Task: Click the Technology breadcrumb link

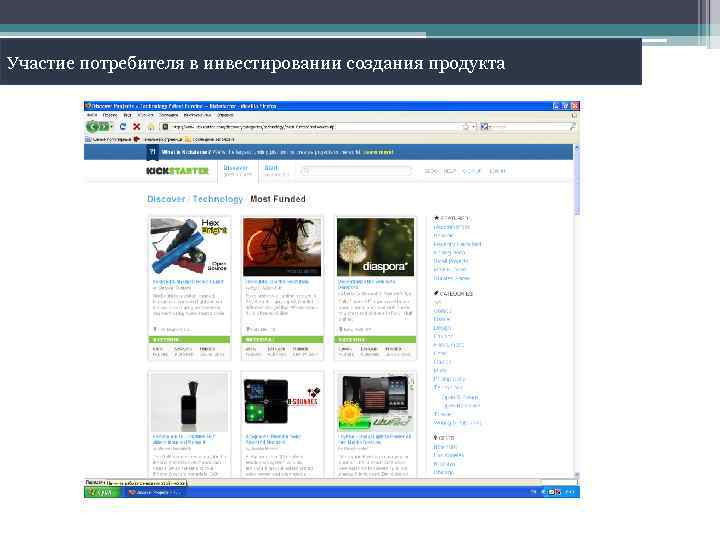Action: coord(218,199)
